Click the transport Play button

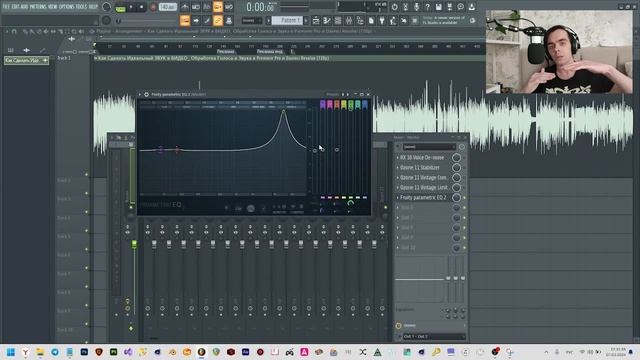pos(131,7)
